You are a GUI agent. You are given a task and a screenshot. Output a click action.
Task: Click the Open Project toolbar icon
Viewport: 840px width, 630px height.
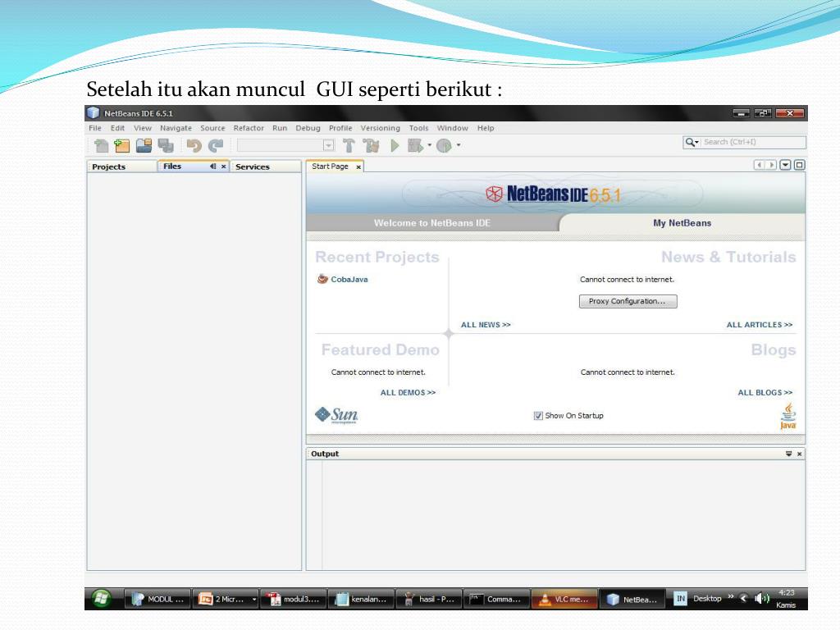pyautogui.click(x=144, y=145)
